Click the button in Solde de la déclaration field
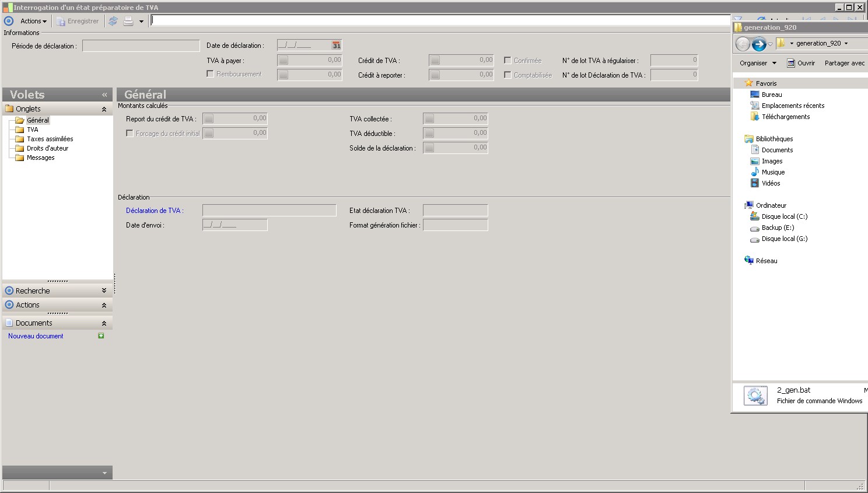Image resolution: width=868 pixels, height=493 pixels. click(429, 148)
